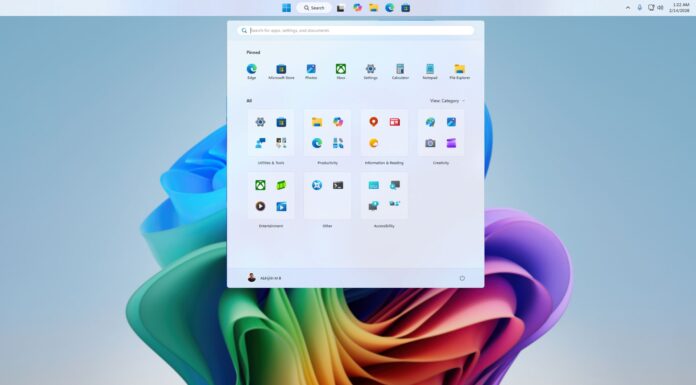The image size is (696, 385).
Task: Expand the View: Category dropdown
Action: click(x=447, y=101)
